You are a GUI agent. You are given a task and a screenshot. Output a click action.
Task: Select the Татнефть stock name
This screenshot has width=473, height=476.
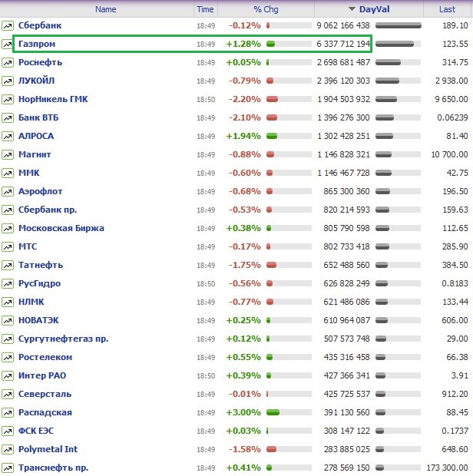(x=40, y=265)
